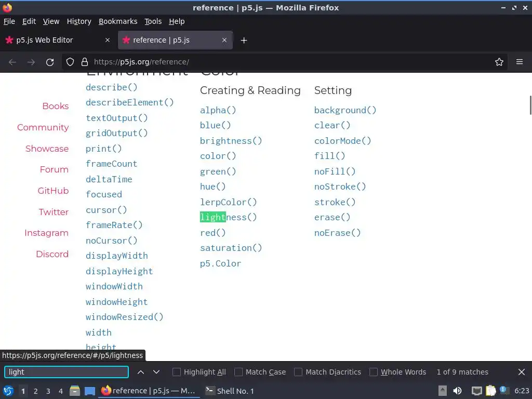This screenshot has height=399, width=532.
Task: Open the taskbar start menu icon
Action: 8,391
